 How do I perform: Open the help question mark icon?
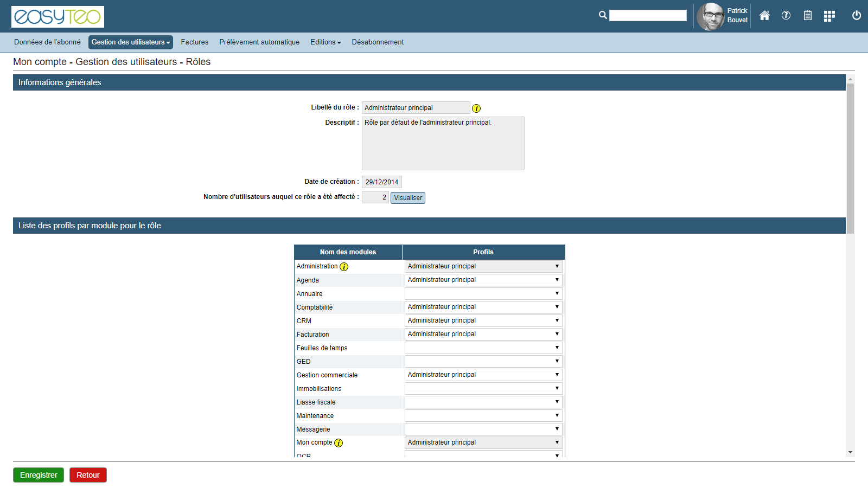[786, 16]
